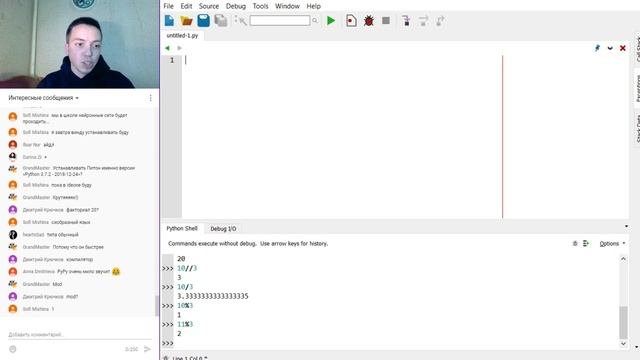
Task: Open the Window menu
Action: tap(287, 6)
